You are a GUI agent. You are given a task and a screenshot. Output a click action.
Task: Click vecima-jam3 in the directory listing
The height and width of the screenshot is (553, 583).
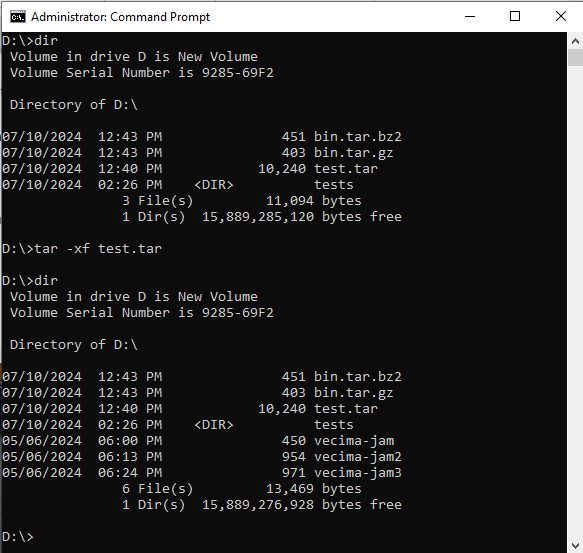[358, 473]
